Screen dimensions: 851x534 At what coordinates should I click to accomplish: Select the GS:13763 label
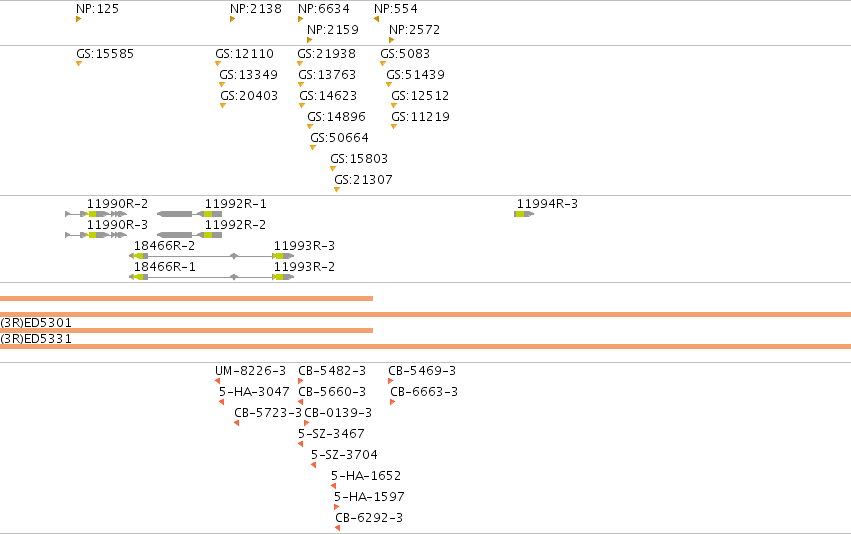click(x=327, y=75)
